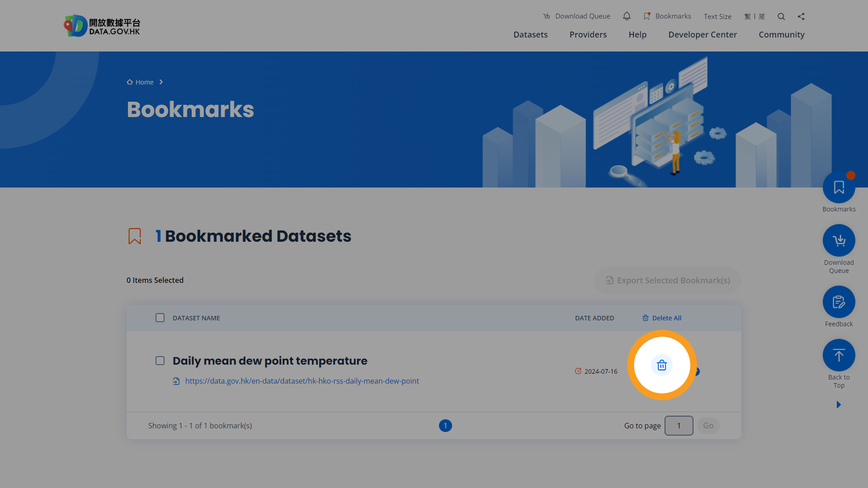Check the Daily mean dew point temperature checkbox

160,361
